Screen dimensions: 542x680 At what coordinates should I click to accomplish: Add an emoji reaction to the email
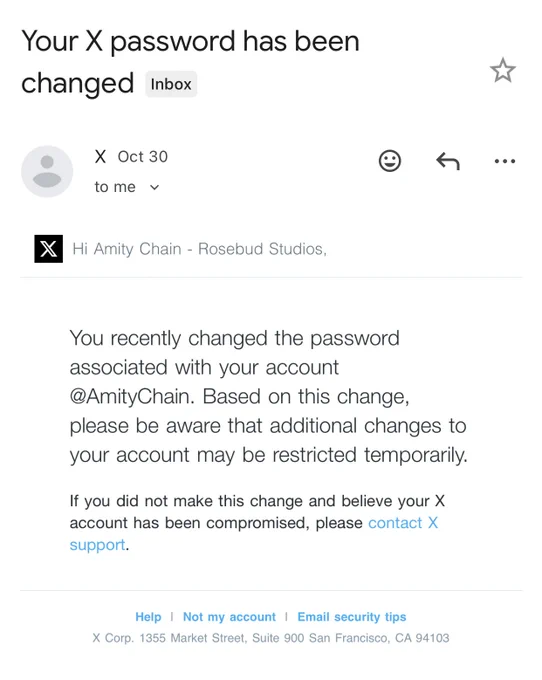click(x=389, y=161)
